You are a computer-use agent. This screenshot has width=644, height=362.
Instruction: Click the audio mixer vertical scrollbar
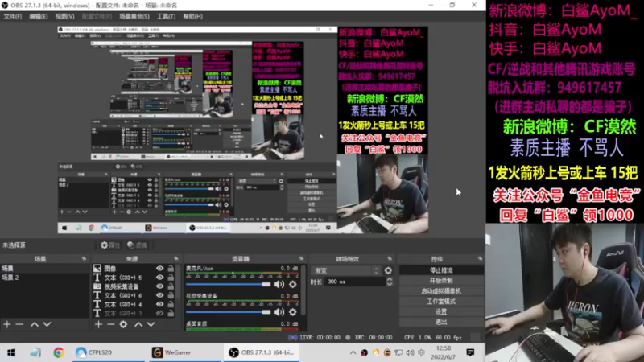(x=303, y=290)
